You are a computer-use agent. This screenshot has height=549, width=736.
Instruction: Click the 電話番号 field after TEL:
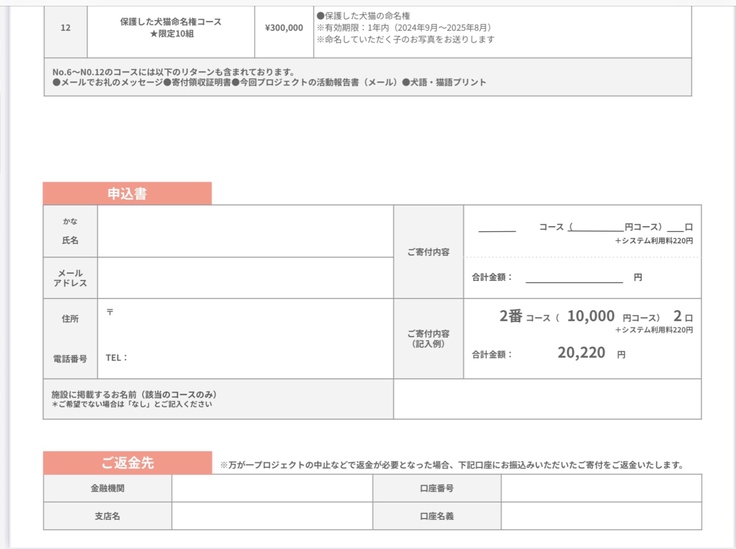[x=260, y=357]
